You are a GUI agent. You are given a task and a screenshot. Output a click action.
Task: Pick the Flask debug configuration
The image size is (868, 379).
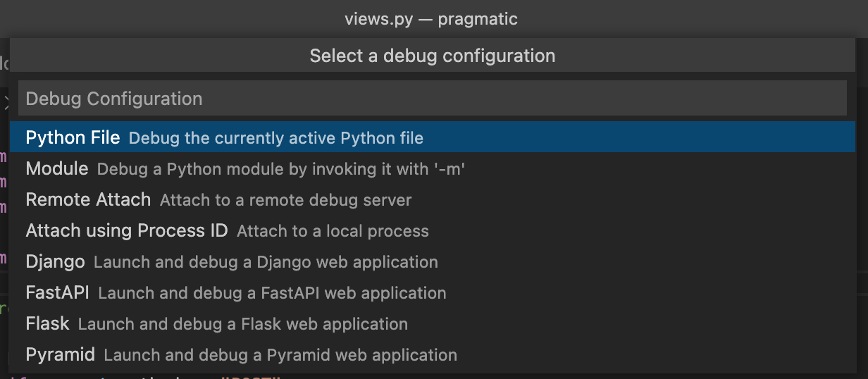point(47,324)
